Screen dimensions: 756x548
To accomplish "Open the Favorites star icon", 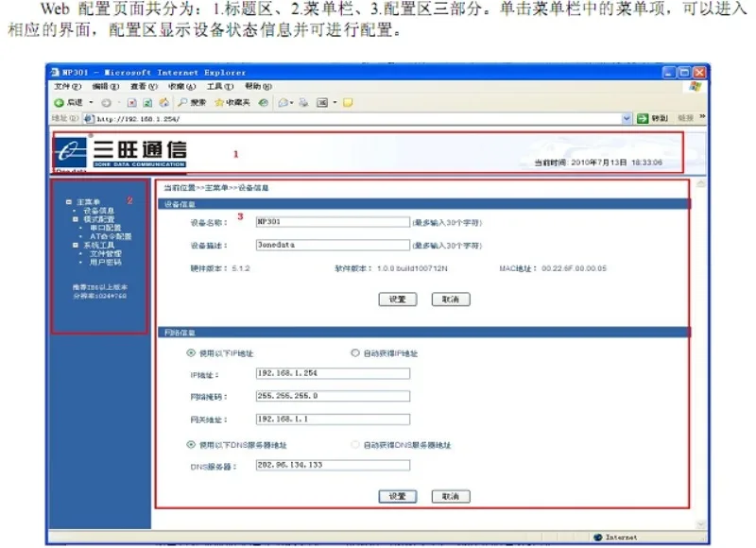I will [219, 102].
